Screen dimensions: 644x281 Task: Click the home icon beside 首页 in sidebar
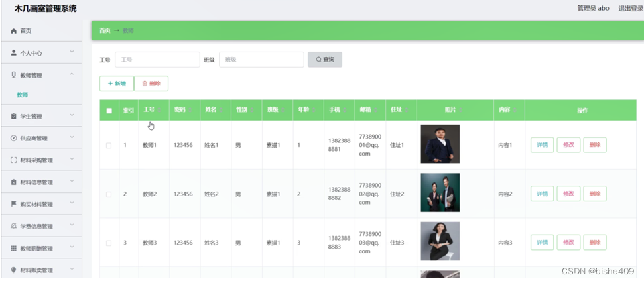(13, 31)
